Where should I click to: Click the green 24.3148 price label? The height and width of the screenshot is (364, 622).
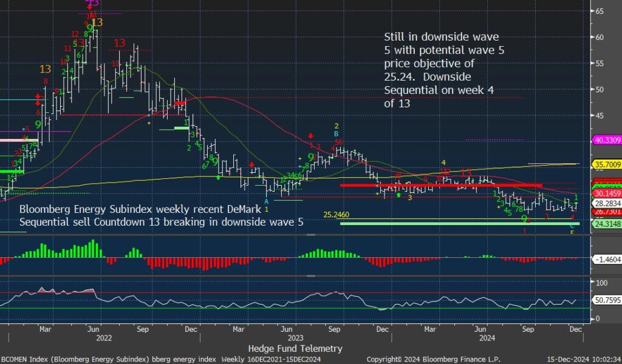pyautogui.click(x=606, y=224)
